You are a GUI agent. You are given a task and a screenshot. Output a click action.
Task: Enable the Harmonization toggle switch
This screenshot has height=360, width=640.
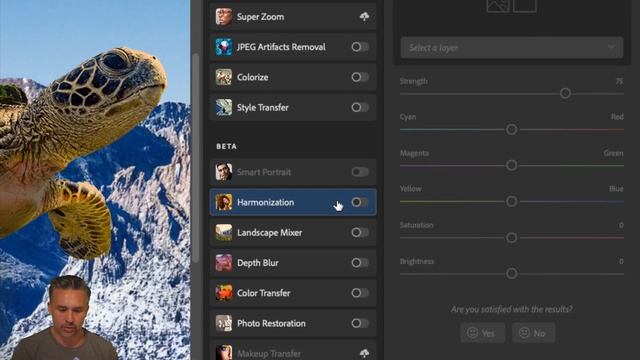360,202
